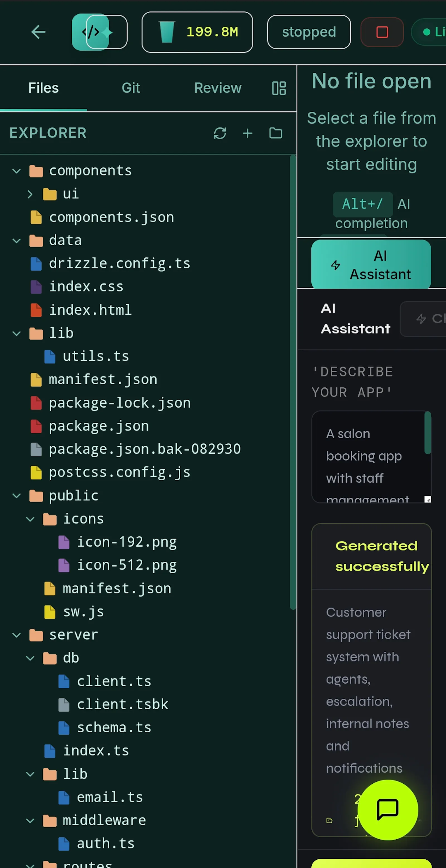Collapse the db folder
Screen dimensions: 446x868
pos(30,658)
